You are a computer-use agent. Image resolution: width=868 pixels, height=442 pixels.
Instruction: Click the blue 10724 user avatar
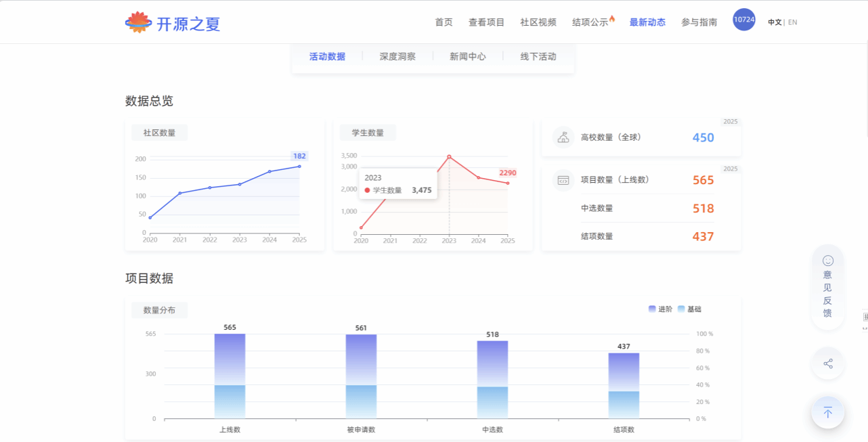[743, 20]
